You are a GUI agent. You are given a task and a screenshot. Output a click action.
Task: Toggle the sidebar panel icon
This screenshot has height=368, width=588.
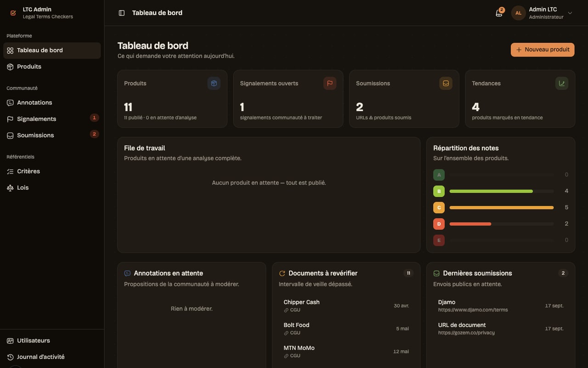point(122,13)
